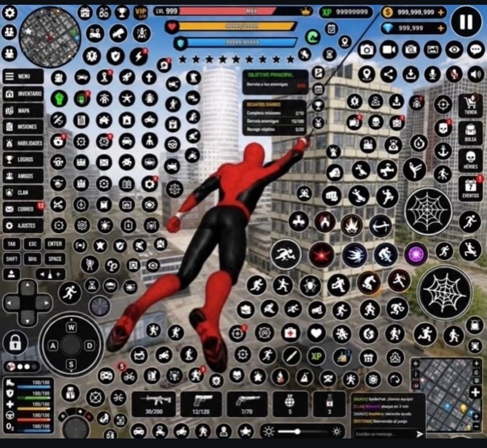Take a screenshot with the camera icon

(367, 50)
